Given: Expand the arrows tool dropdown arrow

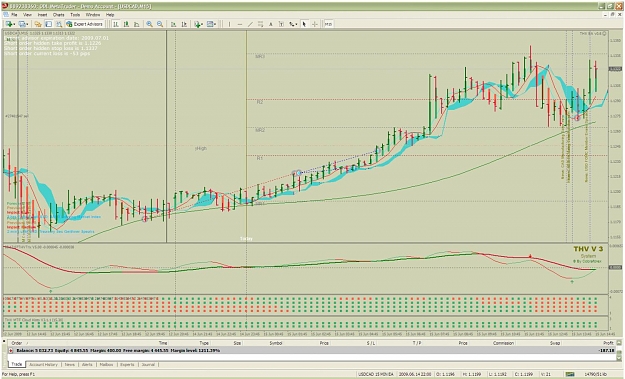Looking at the screenshot, I should point(297,24).
